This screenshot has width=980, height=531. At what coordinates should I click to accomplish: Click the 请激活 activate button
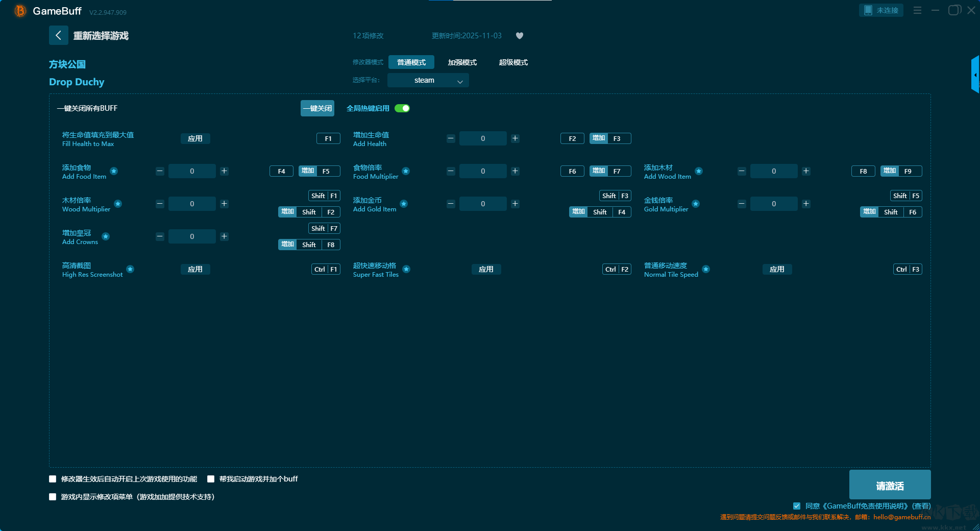point(890,485)
